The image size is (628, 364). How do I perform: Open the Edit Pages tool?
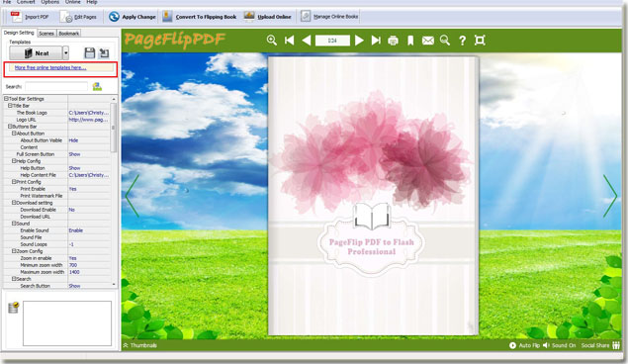pyautogui.click(x=78, y=17)
